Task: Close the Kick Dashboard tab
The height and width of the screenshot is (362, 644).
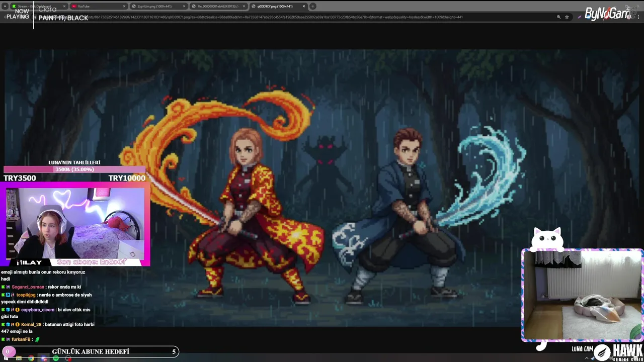Action: click(64, 6)
